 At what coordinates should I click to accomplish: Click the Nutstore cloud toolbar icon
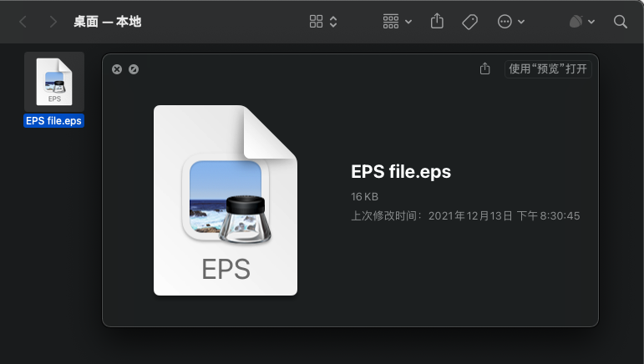[x=576, y=22]
